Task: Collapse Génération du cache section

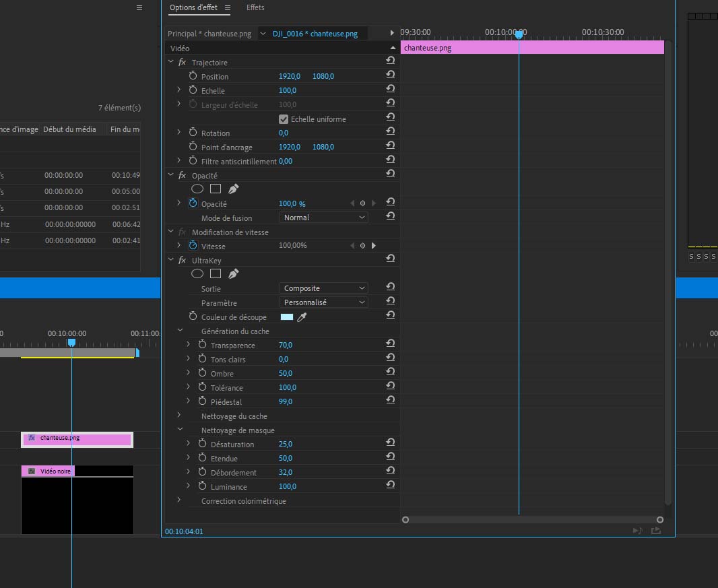Action: pos(180,330)
